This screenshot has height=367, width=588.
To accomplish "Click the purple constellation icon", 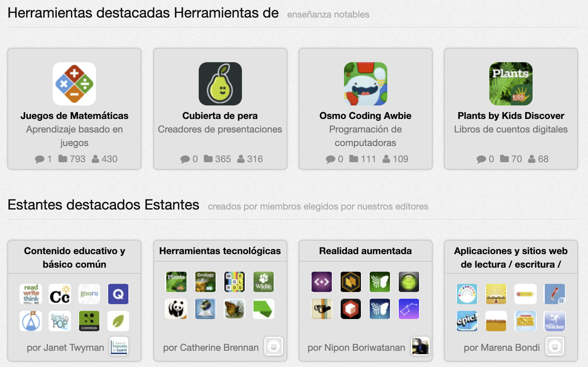I will 409,309.
